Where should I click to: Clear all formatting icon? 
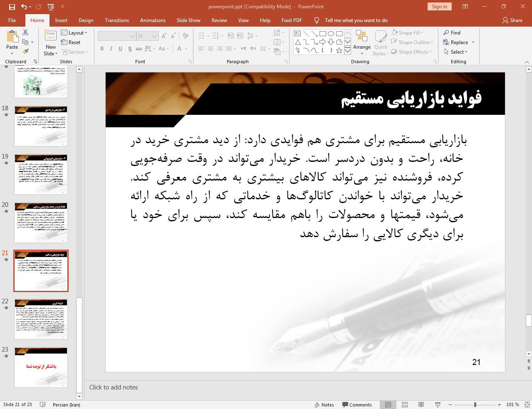pyautogui.click(x=186, y=36)
